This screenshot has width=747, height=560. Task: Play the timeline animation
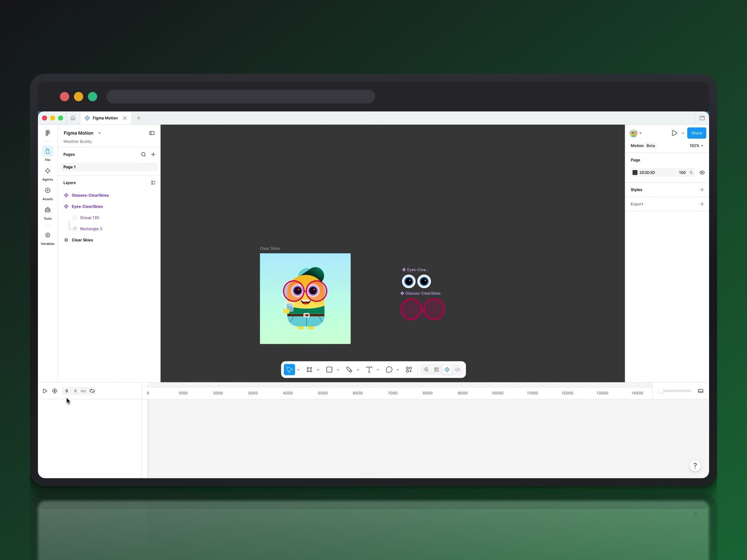pos(45,391)
